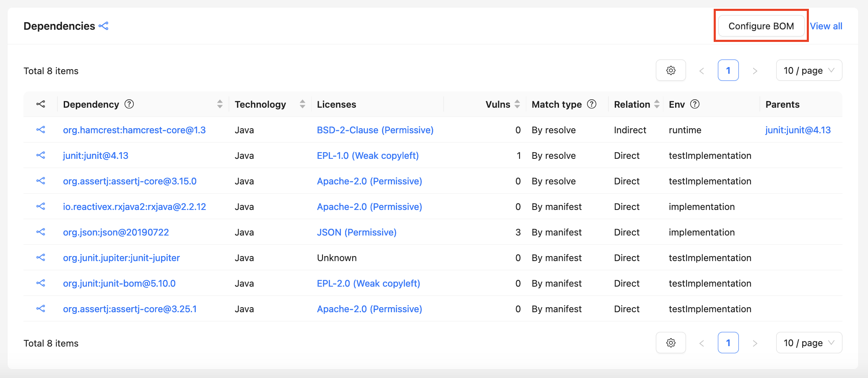
Task: Open org.junit.jupiter:junit-jupiter dependency link
Action: tap(121, 258)
